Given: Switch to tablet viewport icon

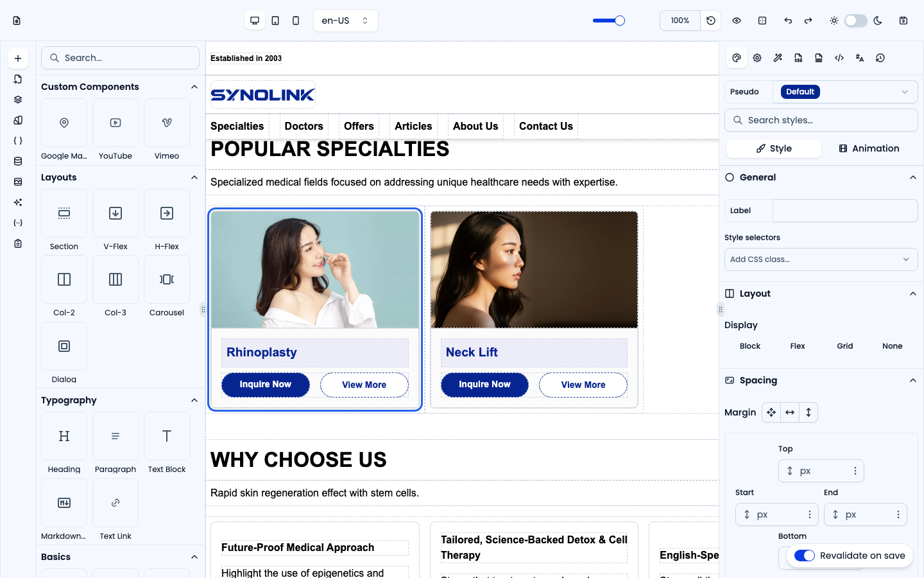Looking at the screenshot, I should pos(275,21).
